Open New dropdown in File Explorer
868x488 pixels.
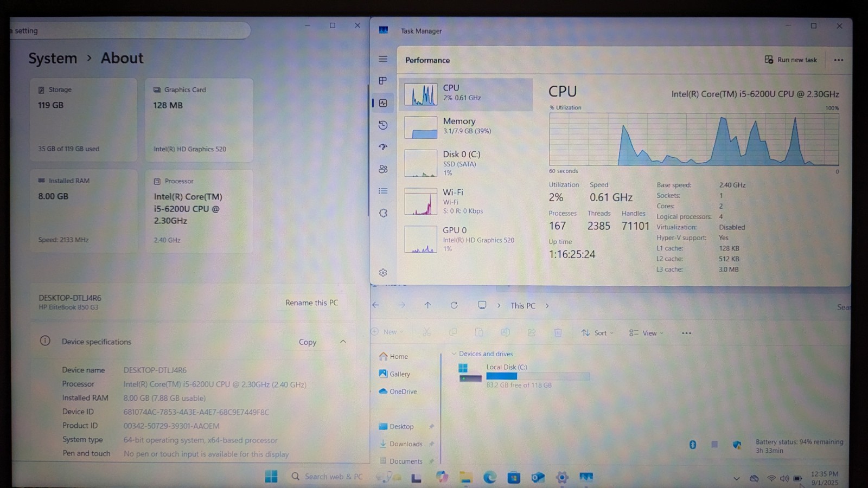[x=387, y=332]
